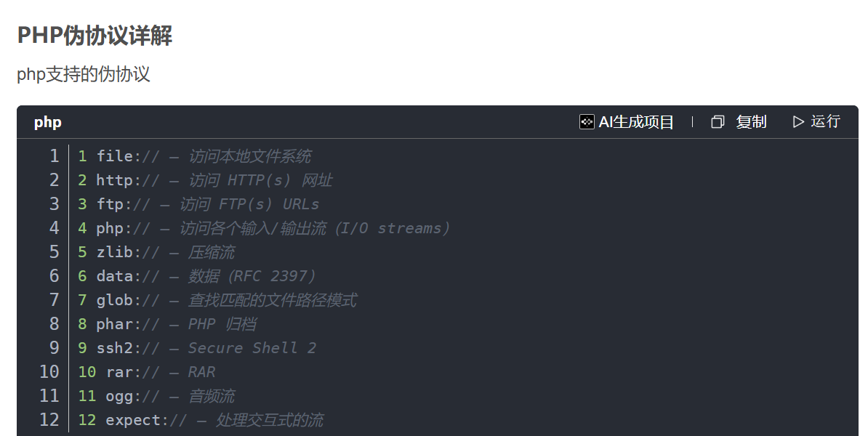
Task: Click the AI生成项目 text label
Action: (x=636, y=122)
